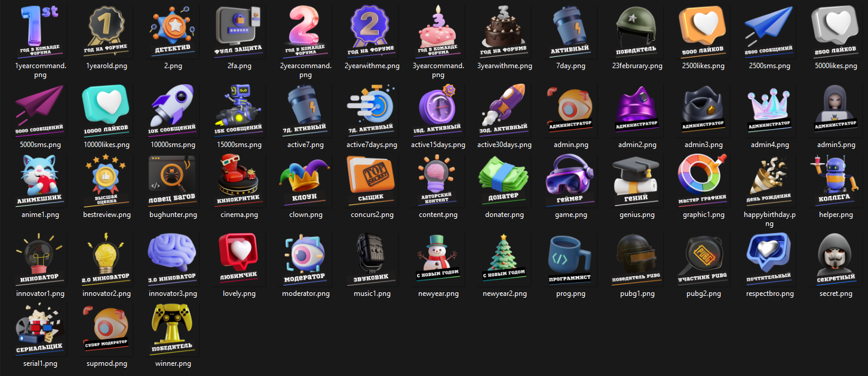
Task: Click the 2fa.png full protection icon
Action: pyautogui.click(x=239, y=32)
